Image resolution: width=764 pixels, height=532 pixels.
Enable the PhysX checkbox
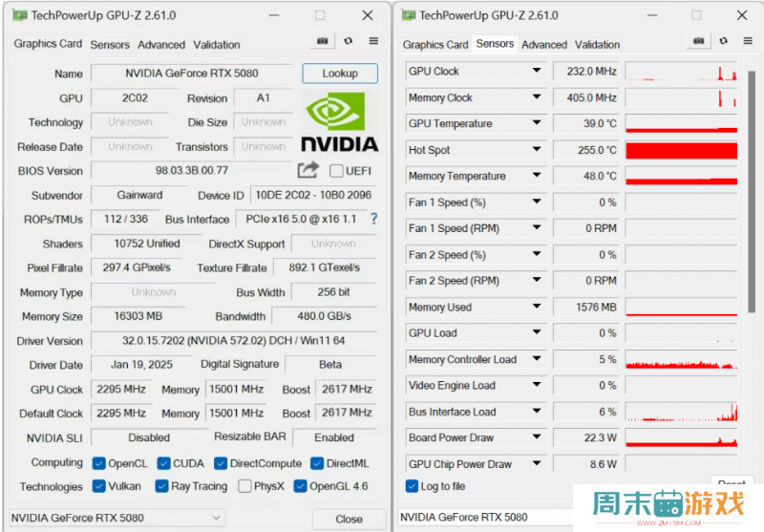245,486
